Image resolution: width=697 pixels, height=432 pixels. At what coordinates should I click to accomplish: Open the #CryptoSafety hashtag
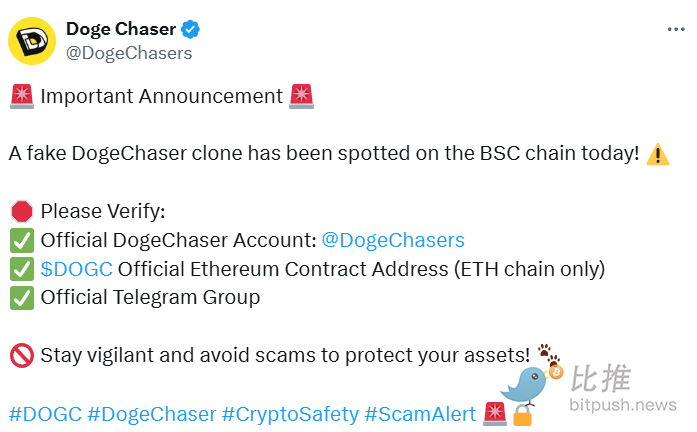coord(289,413)
